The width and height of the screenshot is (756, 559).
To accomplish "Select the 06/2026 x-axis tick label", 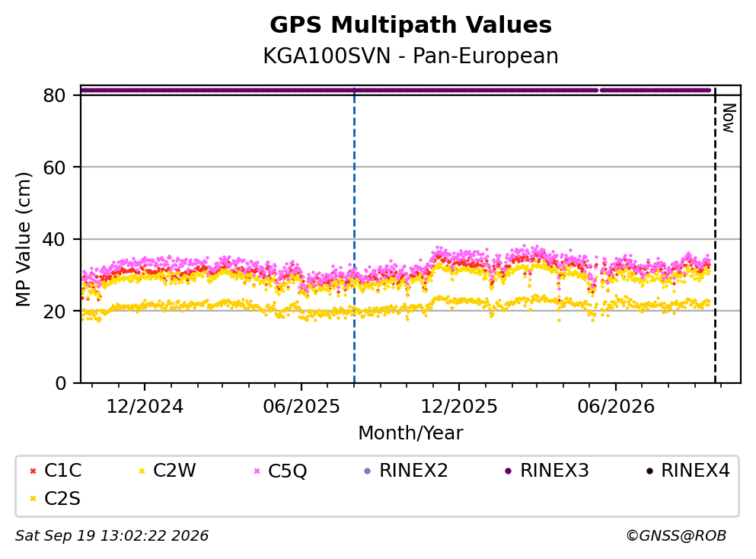I will 616,407.
